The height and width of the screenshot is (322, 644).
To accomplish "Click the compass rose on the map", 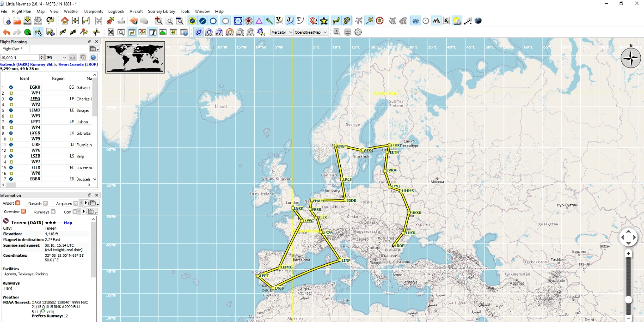I will (x=631, y=58).
